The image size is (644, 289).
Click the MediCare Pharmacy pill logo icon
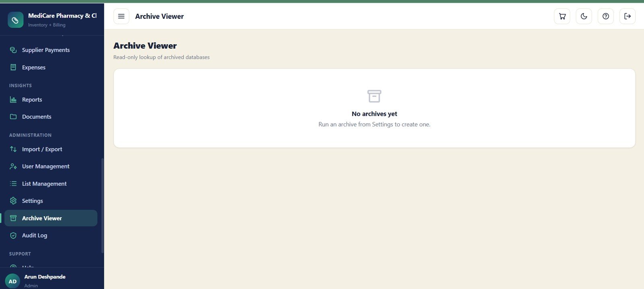click(15, 20)
